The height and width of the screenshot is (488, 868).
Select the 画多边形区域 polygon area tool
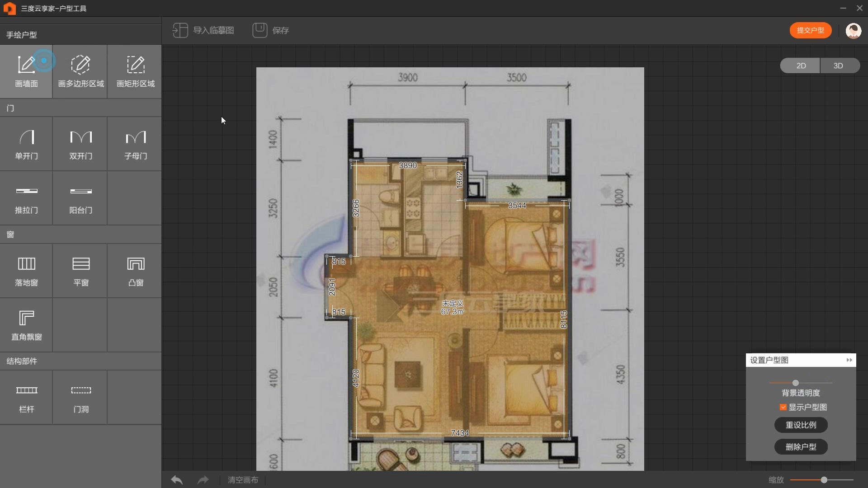(x=80, y=71)
